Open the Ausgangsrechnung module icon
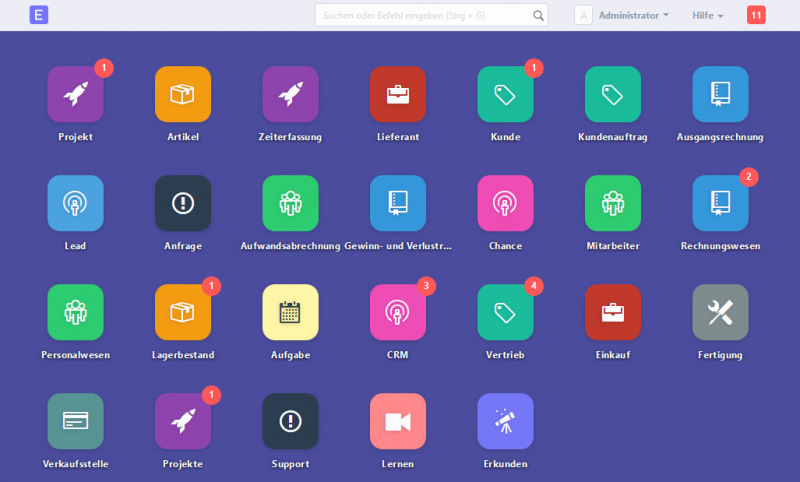The width and height of the screenshot is (800, 482). pyautogui.click(x=720, y=95)
